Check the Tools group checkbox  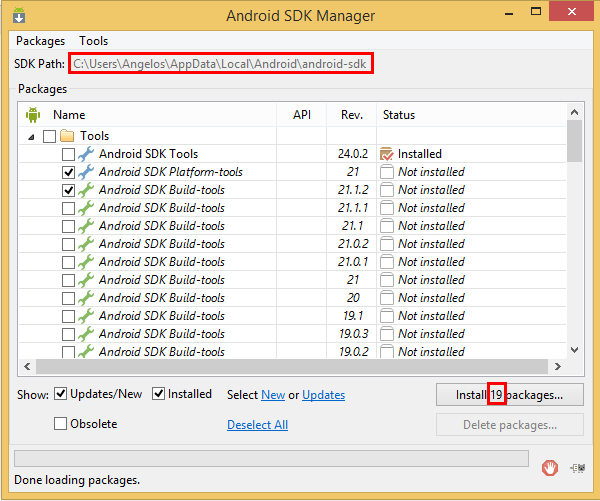pyautogui.click(x=49, y=136)
